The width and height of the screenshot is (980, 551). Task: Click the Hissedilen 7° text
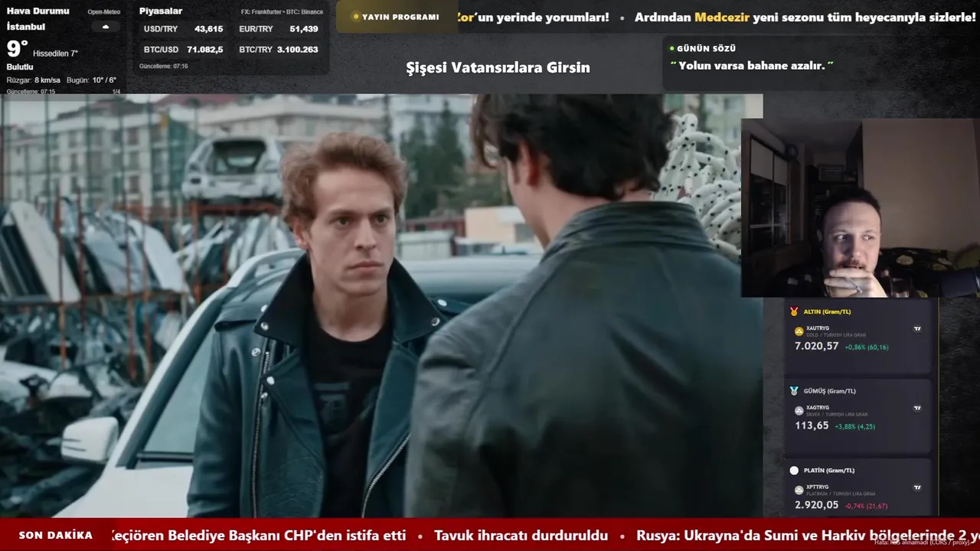pyautogui.click(x=55, y=54)
